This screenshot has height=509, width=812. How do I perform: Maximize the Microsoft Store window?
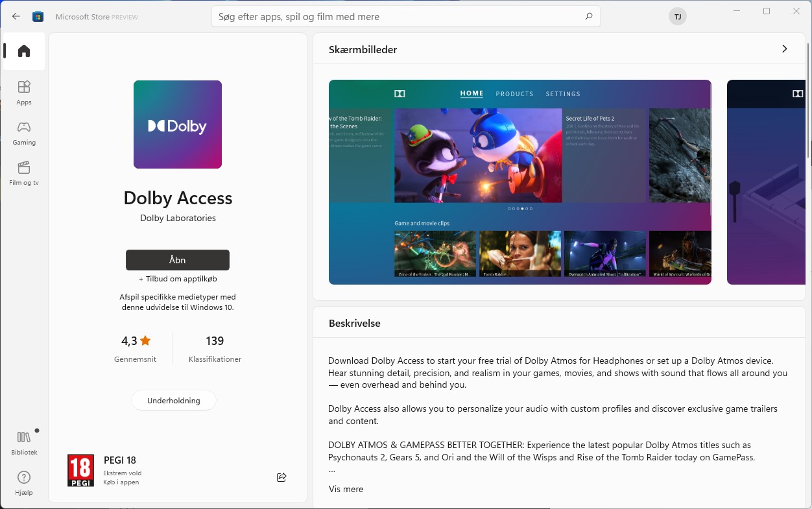pyautogui.click(x=767, y=11)
